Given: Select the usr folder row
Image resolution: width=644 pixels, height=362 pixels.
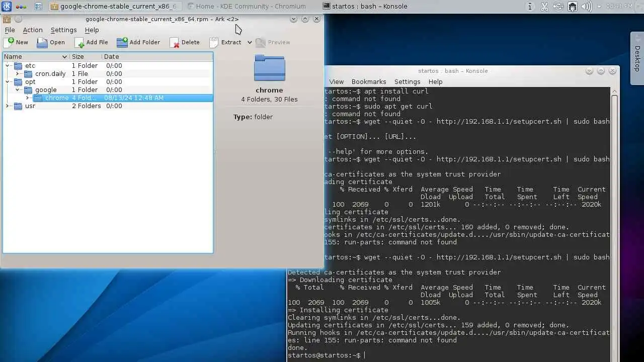Looking at the screenshot, I should coord(108,106).
